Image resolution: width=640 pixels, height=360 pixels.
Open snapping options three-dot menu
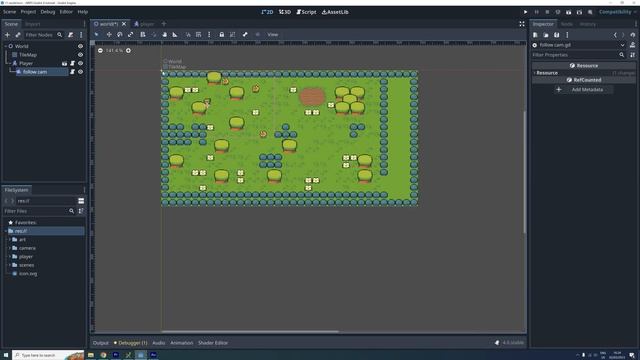click(x=209, y=35)
